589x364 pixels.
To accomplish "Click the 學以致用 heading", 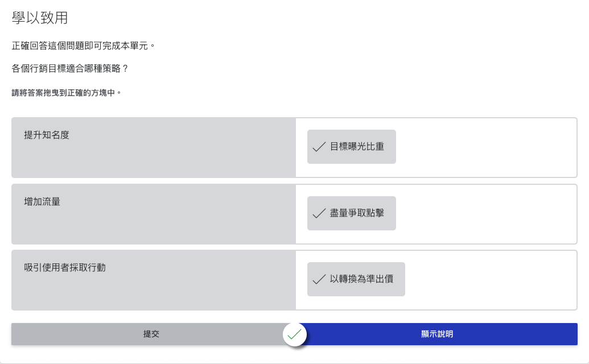I will tap(40, 18).
